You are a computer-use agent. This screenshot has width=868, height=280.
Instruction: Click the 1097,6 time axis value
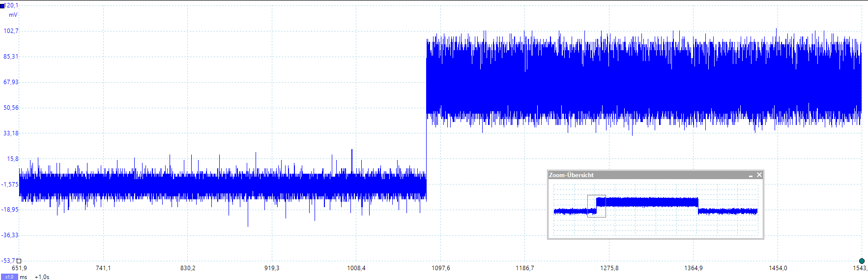coord(441,268)
